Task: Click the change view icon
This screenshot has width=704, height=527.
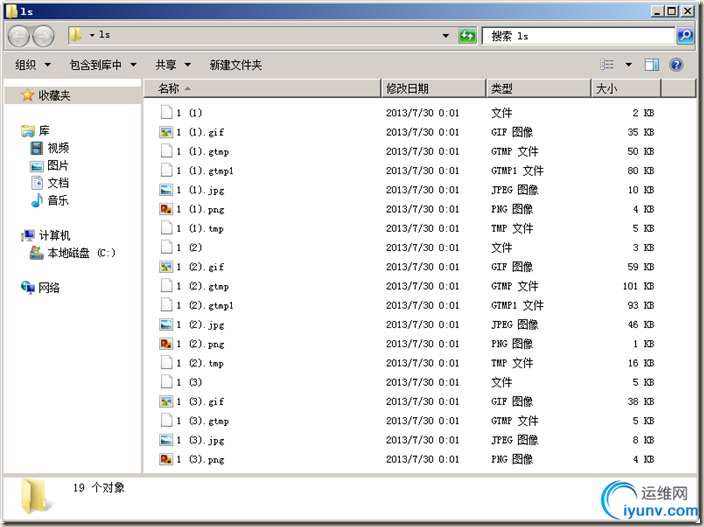Action: coord(607,65)
